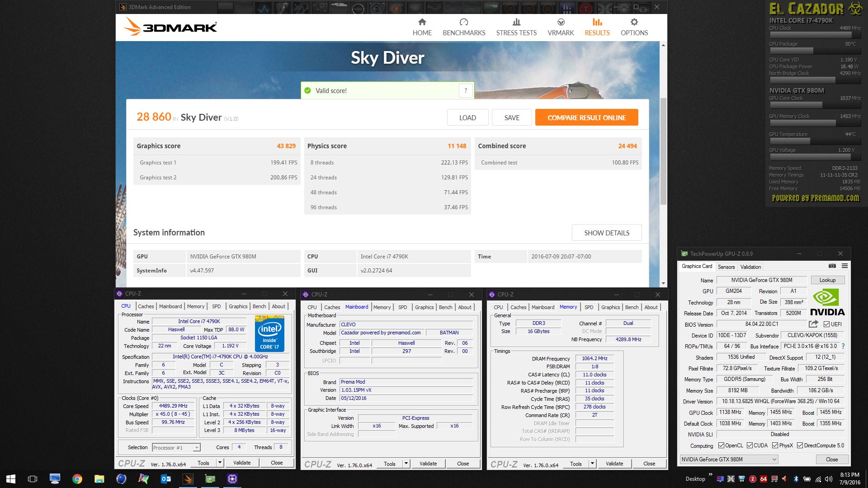
Task: Expand Tools dropdown arrow in CPU-Z Mainboard window
Action: (x=406, y=464)
